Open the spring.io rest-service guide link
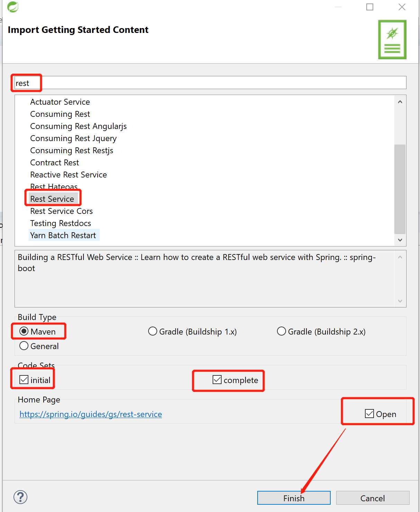The height and width of the screenshot is (512, 420). tap(91, 414)
